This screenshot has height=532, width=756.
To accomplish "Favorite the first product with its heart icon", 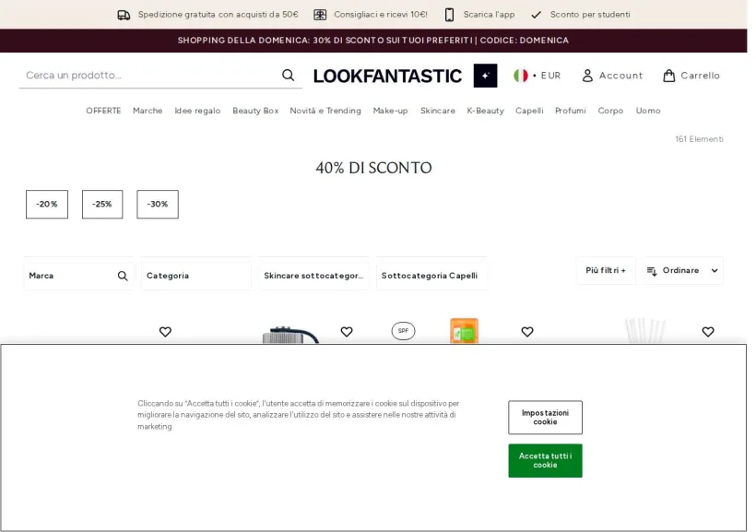I will tap(165, 332).
